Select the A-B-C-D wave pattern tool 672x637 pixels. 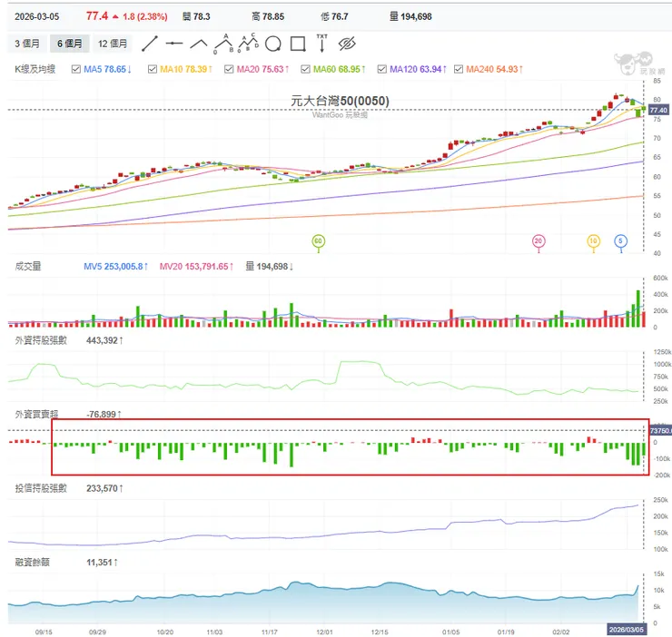pyautogui.click(x=248, y=43)
